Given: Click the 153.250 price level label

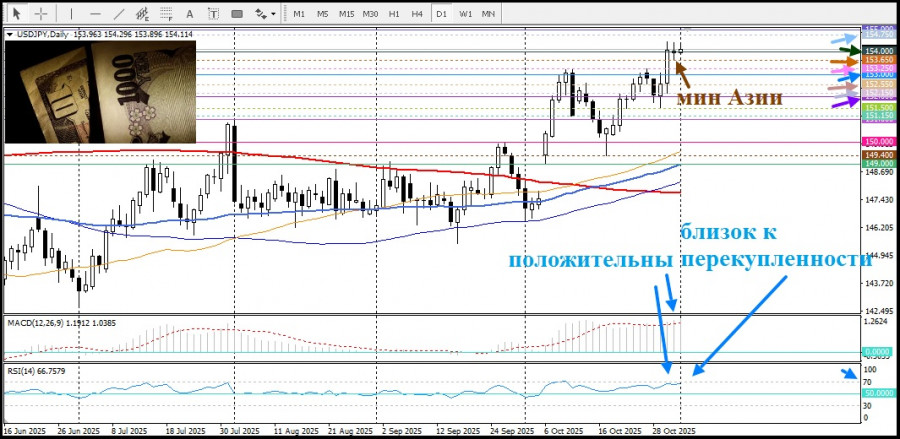Looking at the screenshot, I should click(x=878, y=68).
